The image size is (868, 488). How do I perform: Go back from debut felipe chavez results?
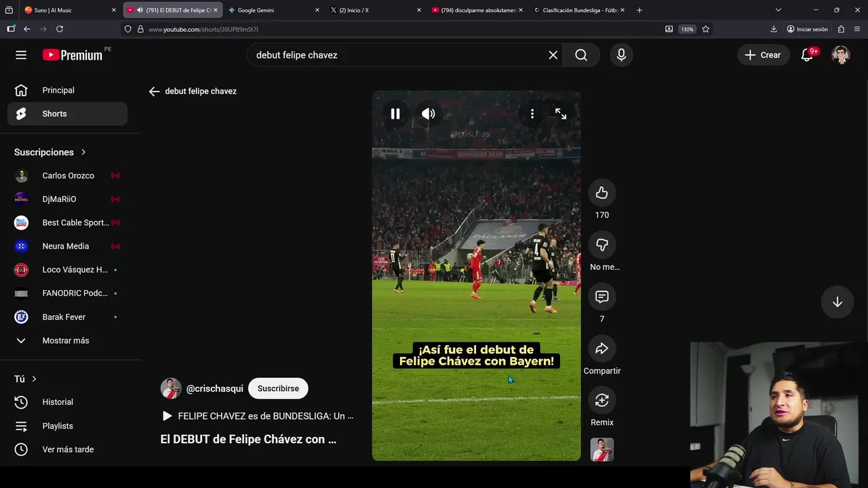pos(154,91)
